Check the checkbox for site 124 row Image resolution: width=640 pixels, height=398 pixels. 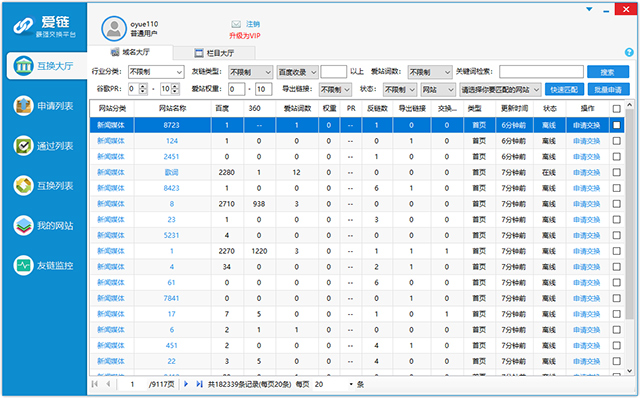(617, 141)
